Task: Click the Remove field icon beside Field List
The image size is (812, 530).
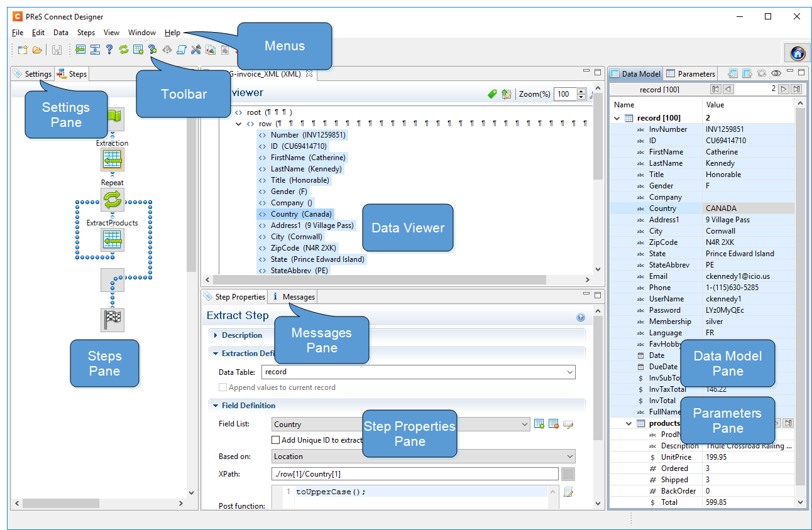Action: pyautogui.click(x=554, y=425)
